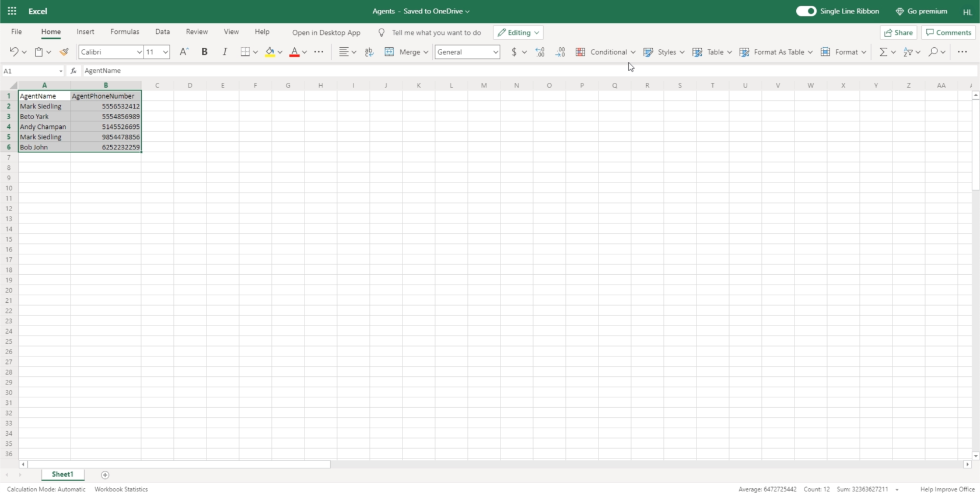Click the Table button in ribbon
The width and height of the screenshot is (980, 493).
pyautogui.click(x=712, y=52)
